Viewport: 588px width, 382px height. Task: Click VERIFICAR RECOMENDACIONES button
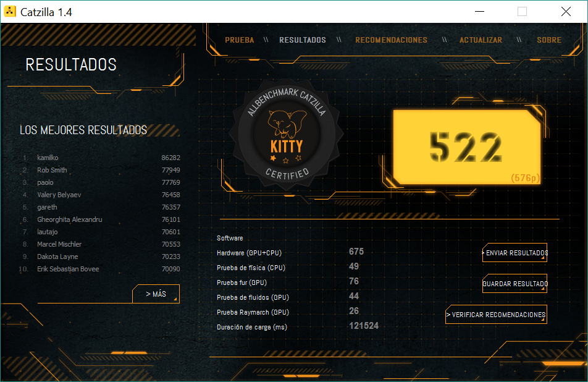496,315
